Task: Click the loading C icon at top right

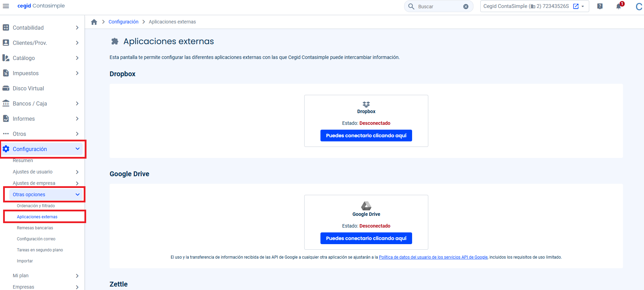Action: (x=639, y=7)
